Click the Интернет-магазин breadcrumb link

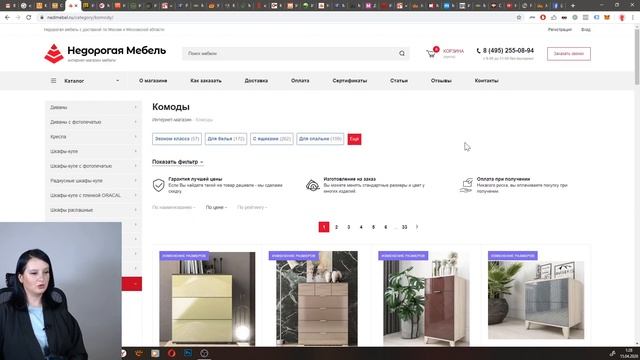tap(171, 120)
